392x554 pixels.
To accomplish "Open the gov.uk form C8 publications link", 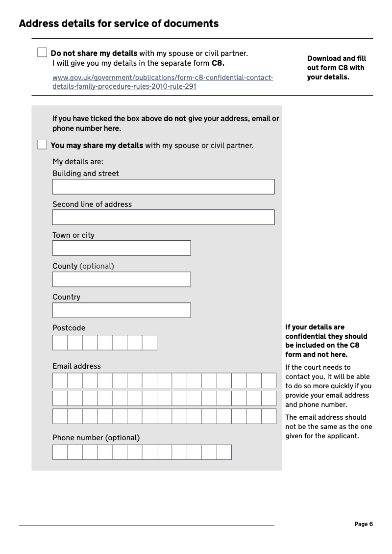I will [163, 82].
